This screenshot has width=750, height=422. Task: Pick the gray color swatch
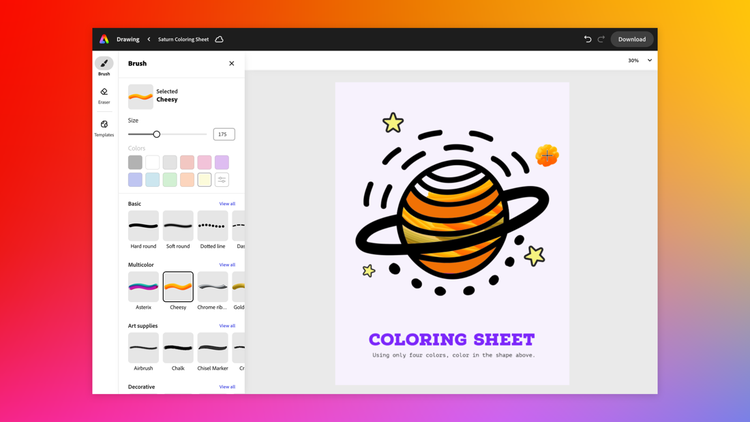coord(135,162)
